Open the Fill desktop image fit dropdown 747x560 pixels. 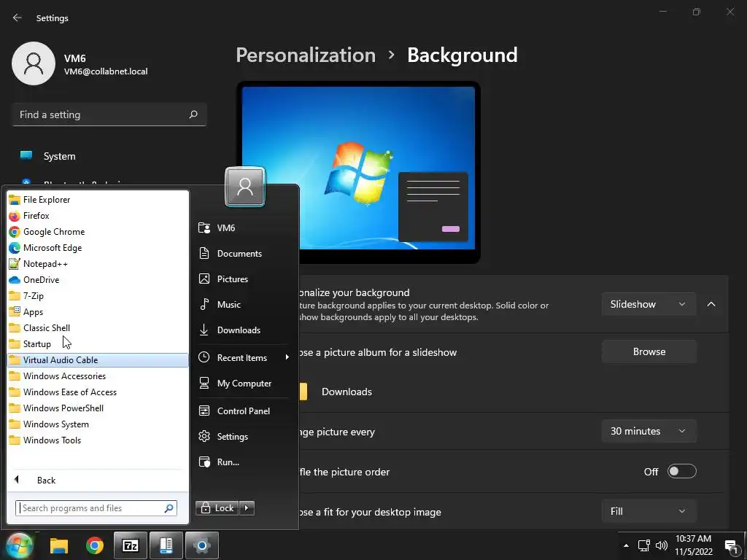tap(649, 511)
